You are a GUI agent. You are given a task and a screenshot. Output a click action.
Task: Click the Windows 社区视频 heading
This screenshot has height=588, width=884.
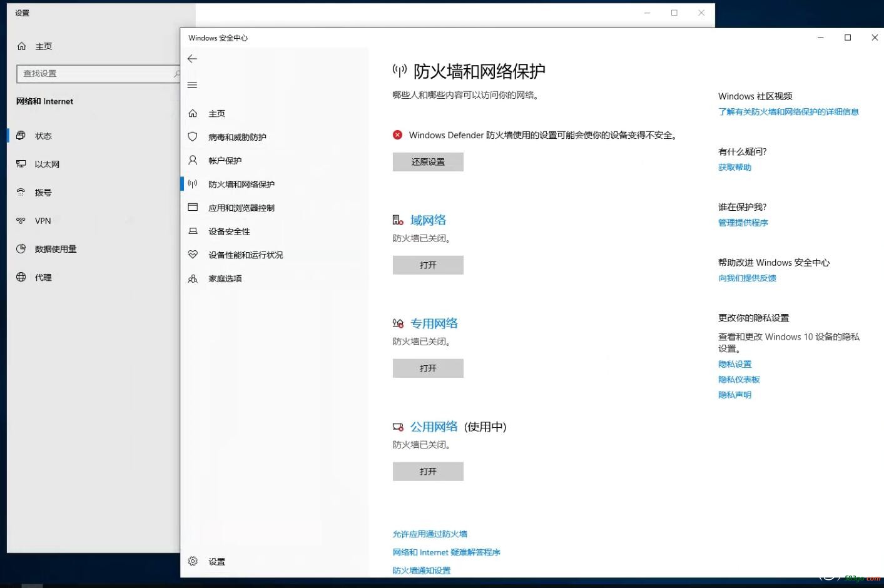coord(755,96)
